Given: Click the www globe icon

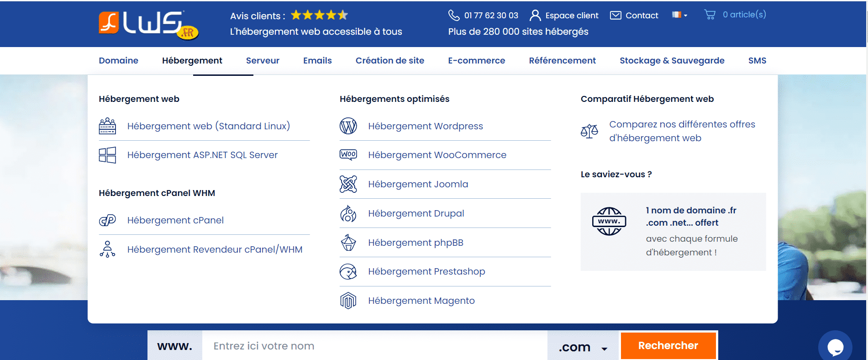Looking at the screenshot, I should (x=609, y=221).
